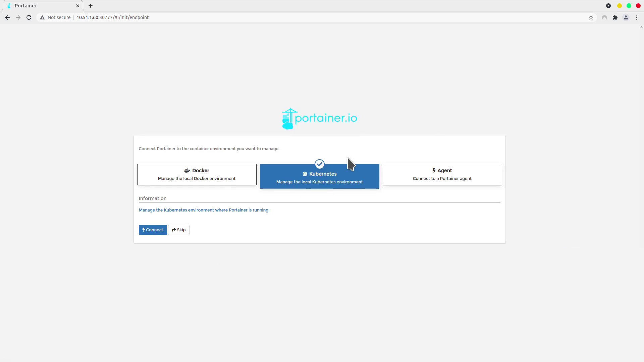
Task: Click 'Connect Portainer to the container environment' text
Action: pos(209,149)
